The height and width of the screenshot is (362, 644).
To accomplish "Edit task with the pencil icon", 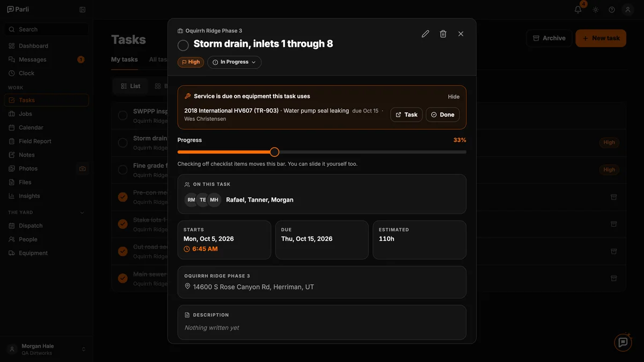I will [426, 34].
